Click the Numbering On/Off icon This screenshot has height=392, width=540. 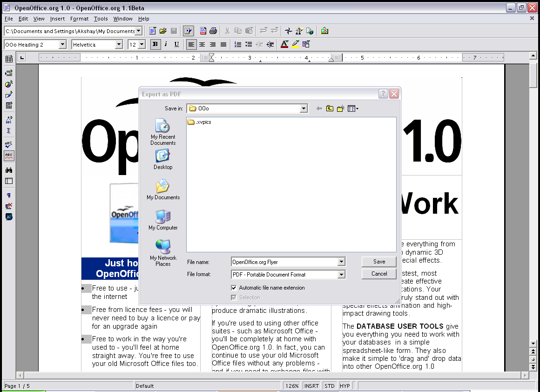(x=237, y=44)
